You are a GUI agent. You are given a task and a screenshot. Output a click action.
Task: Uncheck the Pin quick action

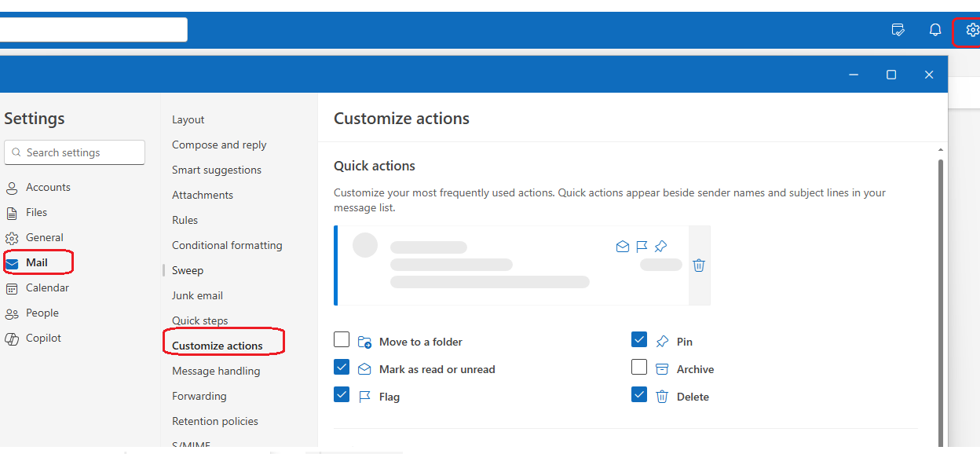coord(639,339)
